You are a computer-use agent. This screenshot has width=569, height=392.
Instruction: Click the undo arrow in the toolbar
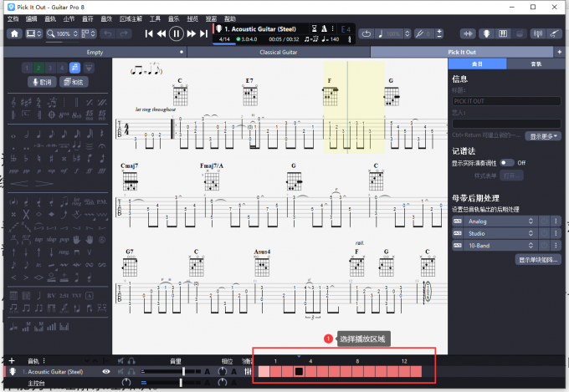(107, 33)
